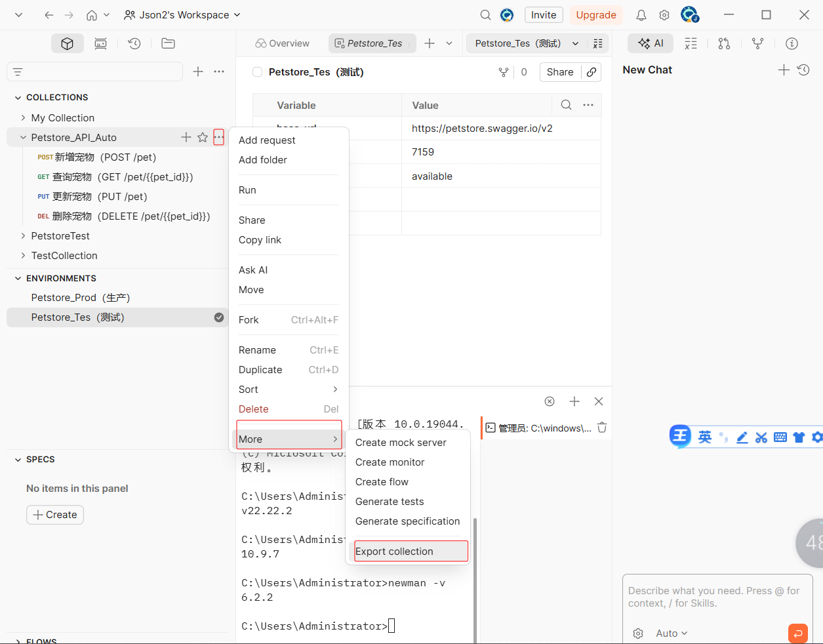Open sidebar options ellipsis next to plus
The image size is (823, 644).
pyautogui.click(x=219, y=71)
